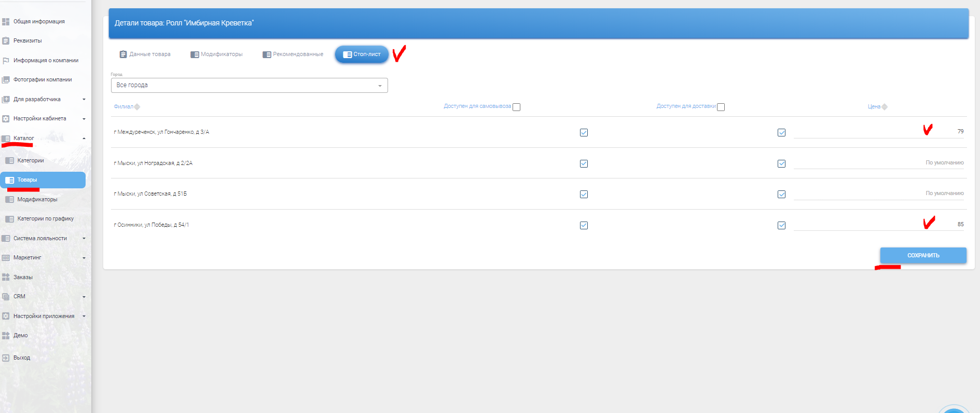
Task: Toggle the header checkbox Доступен для доставки
Action: (721, 107)
